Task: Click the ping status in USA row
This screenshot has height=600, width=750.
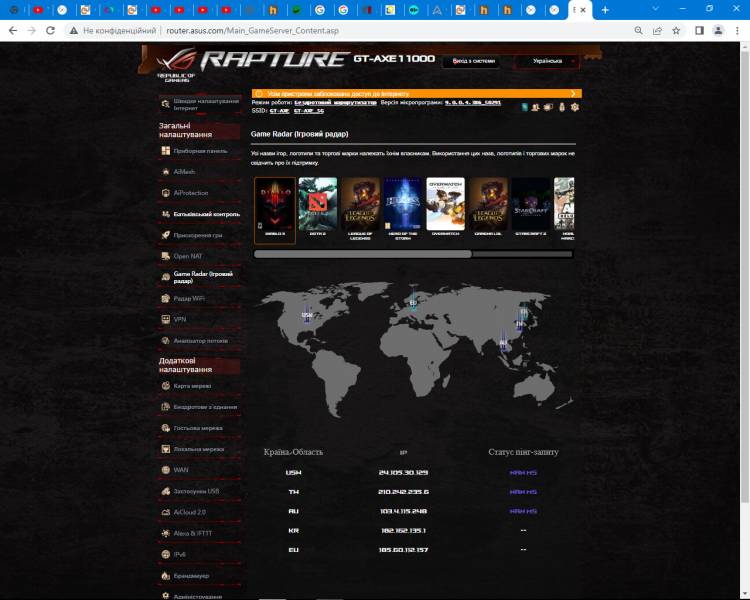Action: pos(523,473)
